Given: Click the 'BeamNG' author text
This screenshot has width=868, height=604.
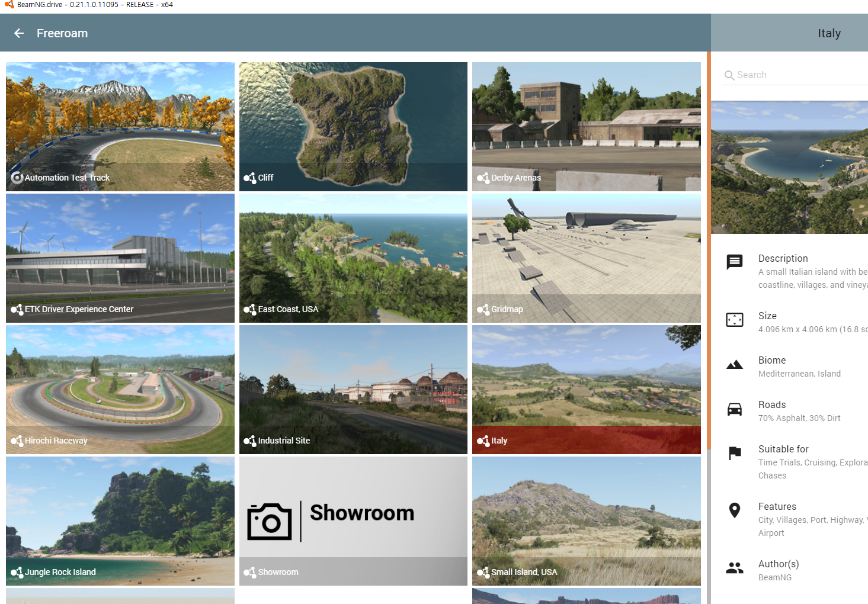Looking at the screenshot, I should coord(775,577).
